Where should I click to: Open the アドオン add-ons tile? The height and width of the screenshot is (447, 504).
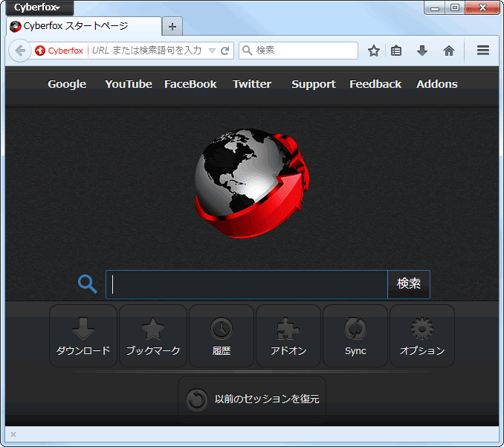tap(288, 336)
